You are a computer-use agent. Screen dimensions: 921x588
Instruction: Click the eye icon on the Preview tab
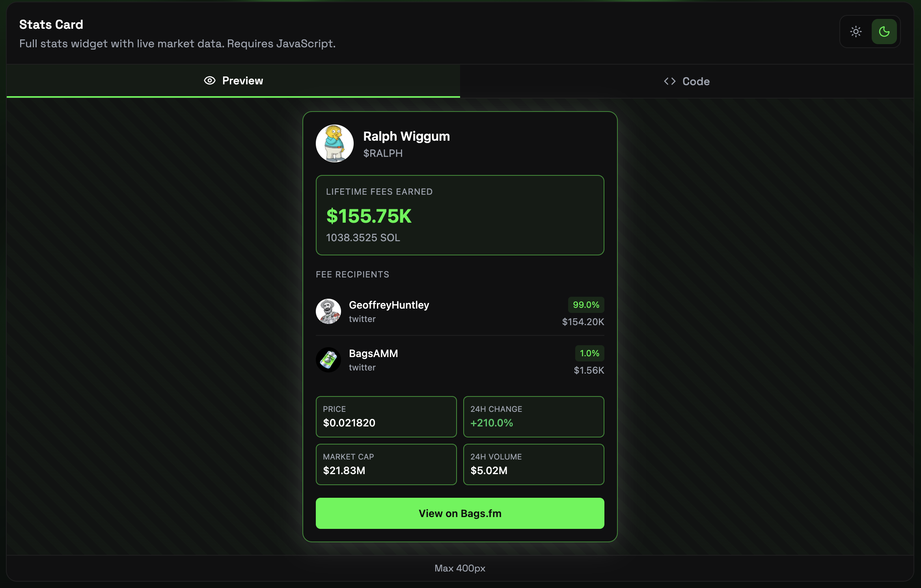tap(209, 80)
